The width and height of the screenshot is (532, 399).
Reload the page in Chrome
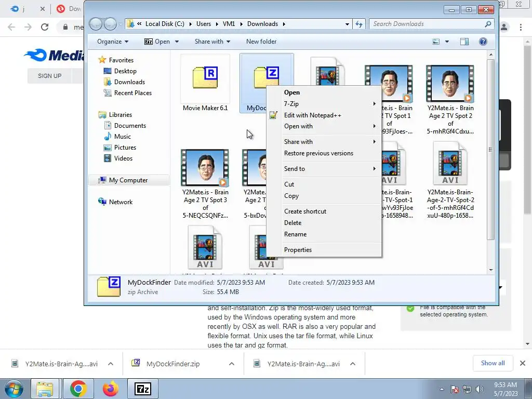[45, 27]
